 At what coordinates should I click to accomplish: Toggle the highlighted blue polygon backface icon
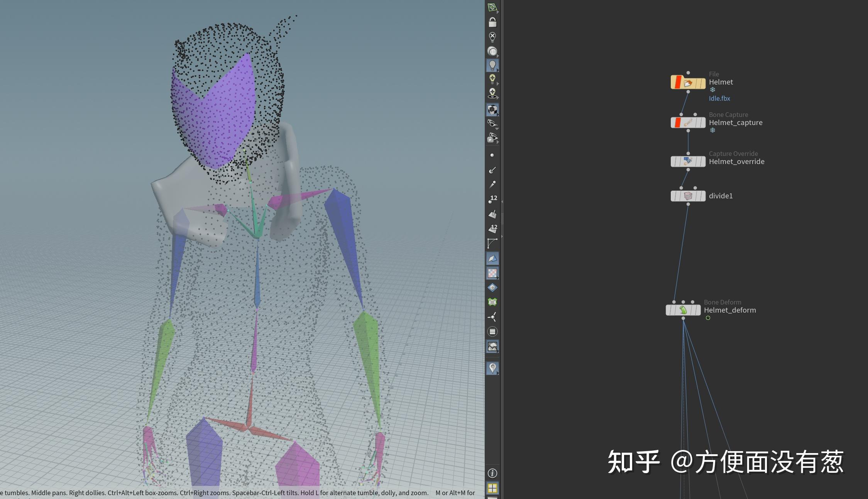point(492,258)
